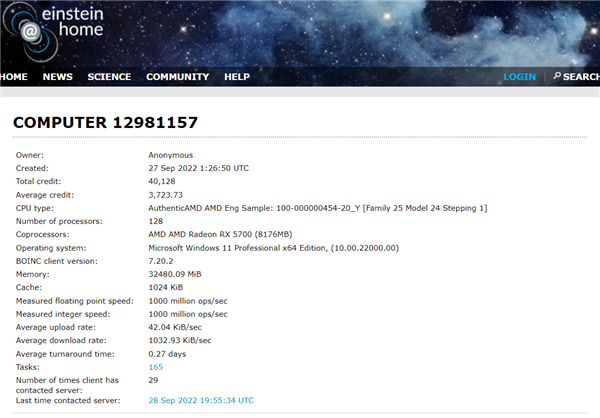
Task: Click the Operating system value text
Action: coord(273,247)
